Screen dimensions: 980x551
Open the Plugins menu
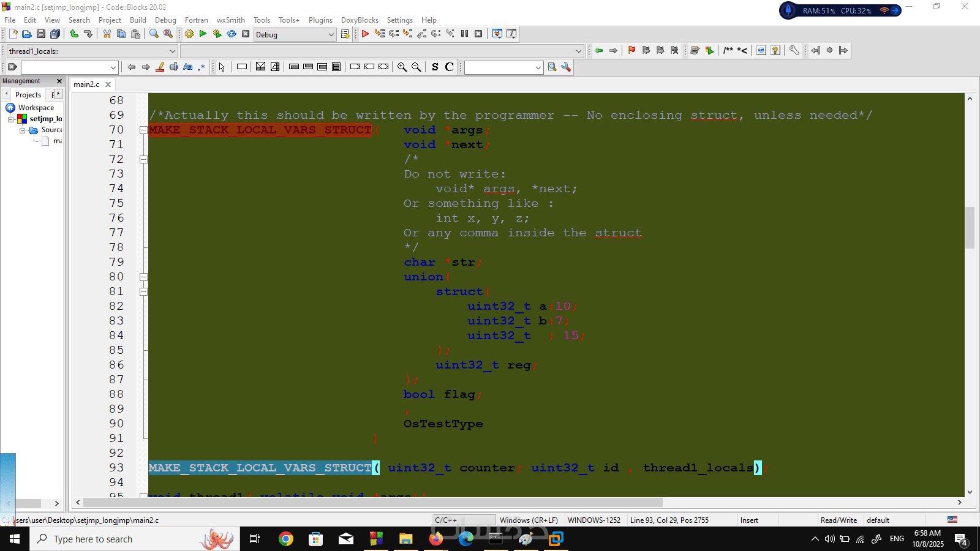click(320, 20)
